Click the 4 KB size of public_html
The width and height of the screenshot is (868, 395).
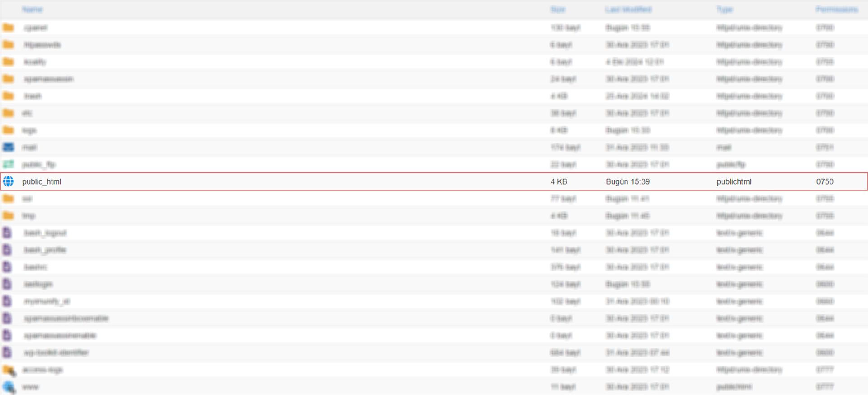[559, 181]
